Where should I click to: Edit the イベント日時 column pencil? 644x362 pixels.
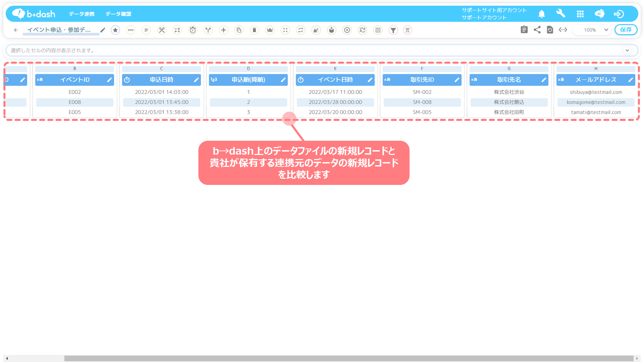[370, 80]
